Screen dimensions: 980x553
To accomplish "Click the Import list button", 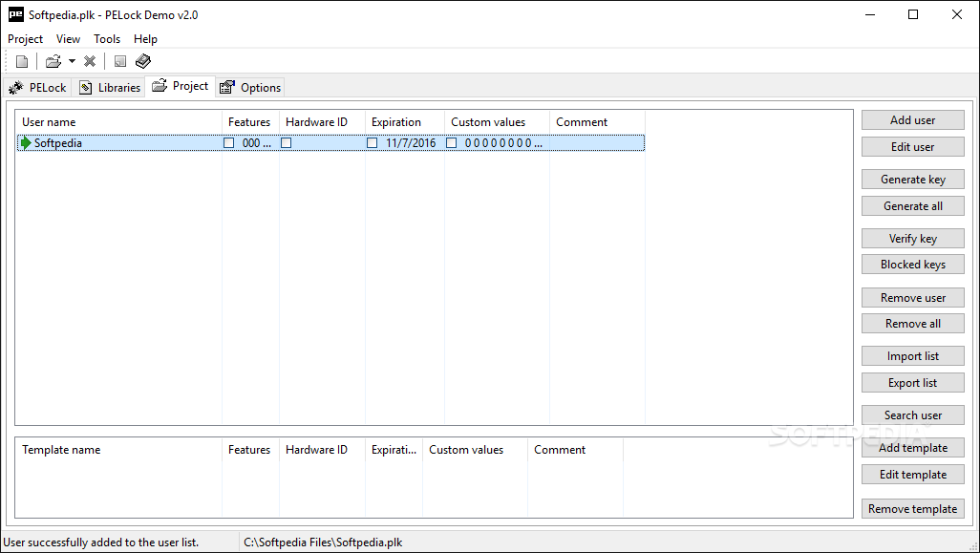I will pyautogui.click(x=912, y=356).
